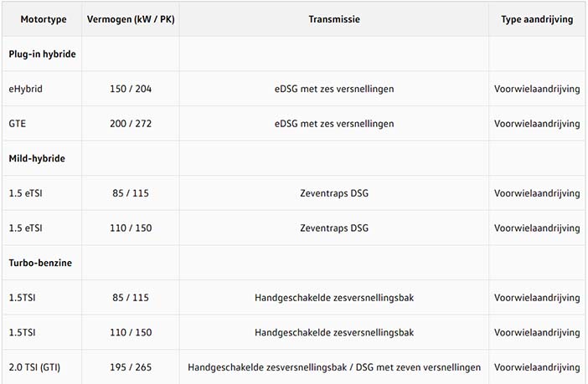The width and height of the screenshot is (588, 384).
Task: Select the Type aandrijving header
Action: point(537,19)
